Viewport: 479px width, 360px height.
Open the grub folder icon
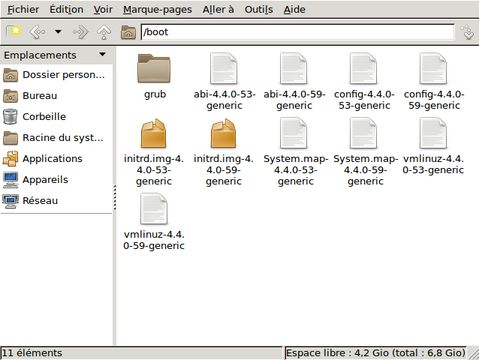tap(154, 69)
